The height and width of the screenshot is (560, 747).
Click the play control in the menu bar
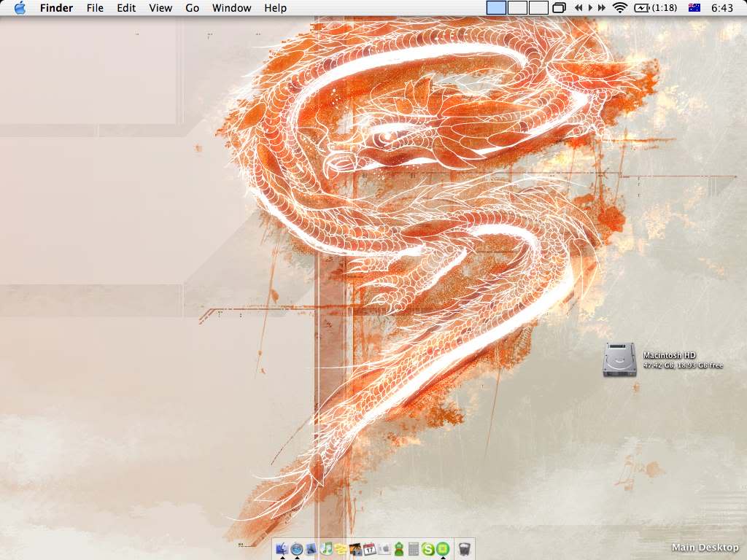(590, 7)
